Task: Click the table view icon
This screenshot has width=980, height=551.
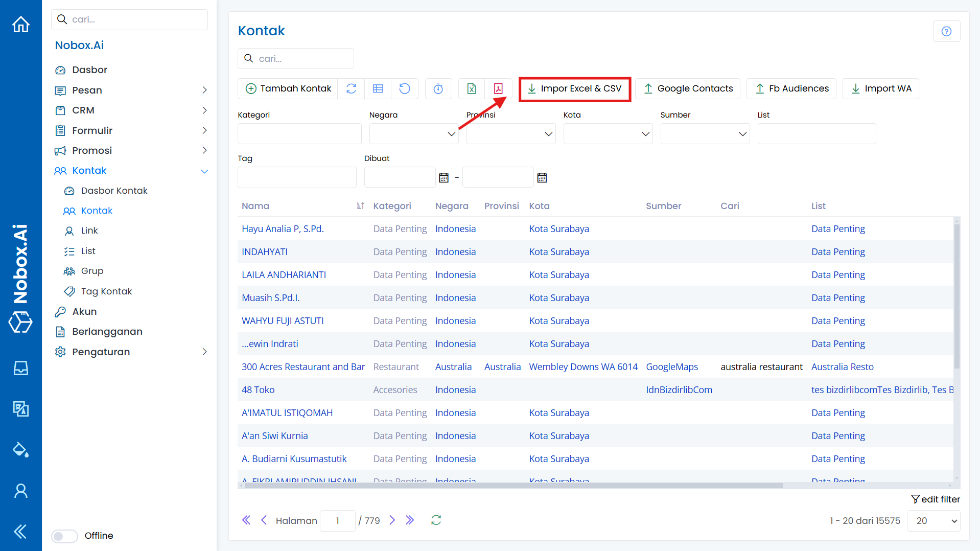Action: point(378,88)
